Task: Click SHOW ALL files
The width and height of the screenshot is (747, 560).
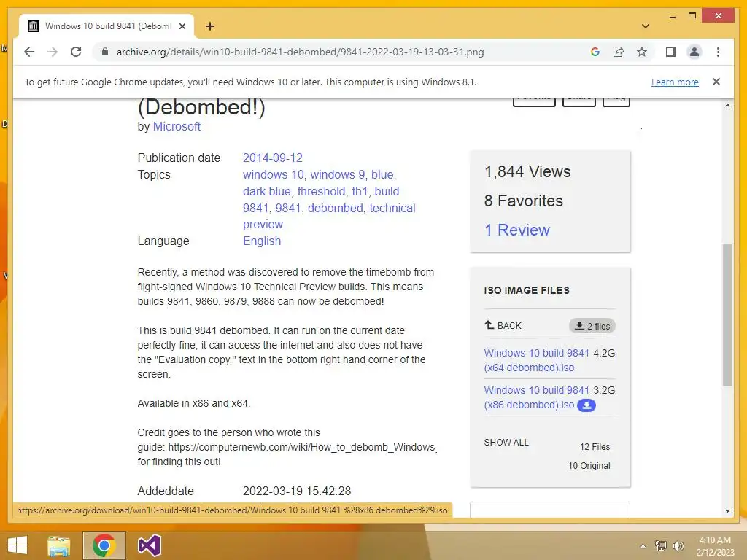Action: pos(506,443)
